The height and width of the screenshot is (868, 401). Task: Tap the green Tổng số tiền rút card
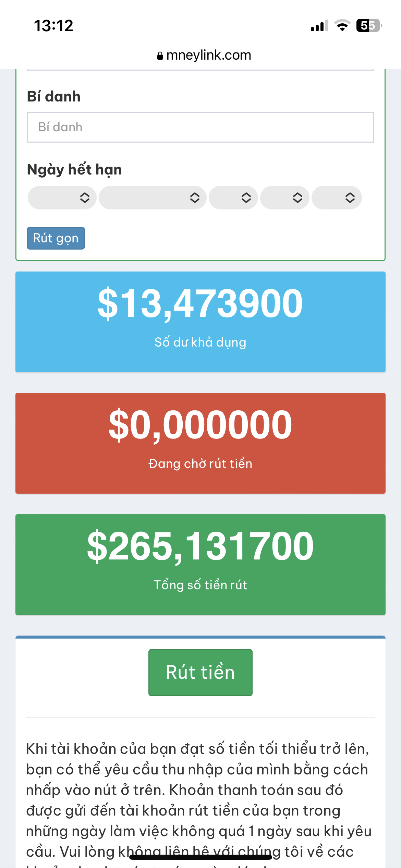(200, 564)
